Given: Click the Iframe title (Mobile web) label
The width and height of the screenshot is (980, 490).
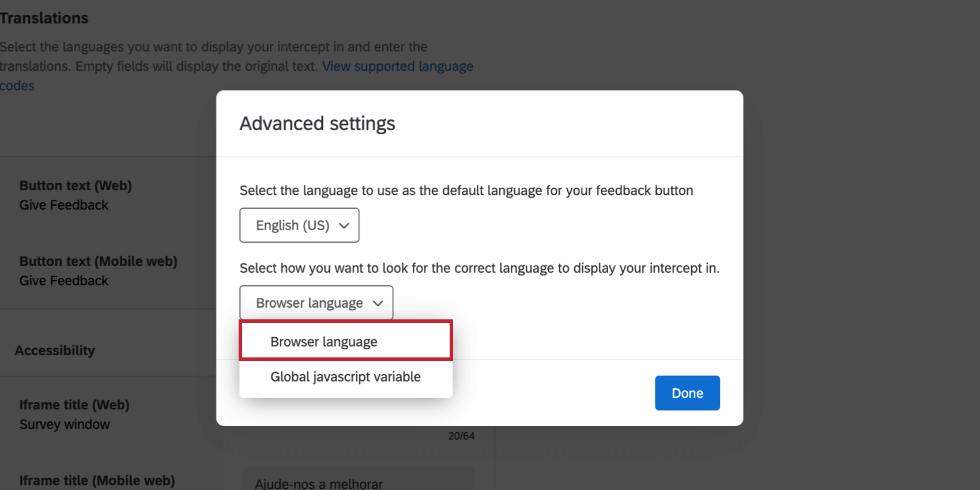Looking at the screenshot, I should 97,480.
